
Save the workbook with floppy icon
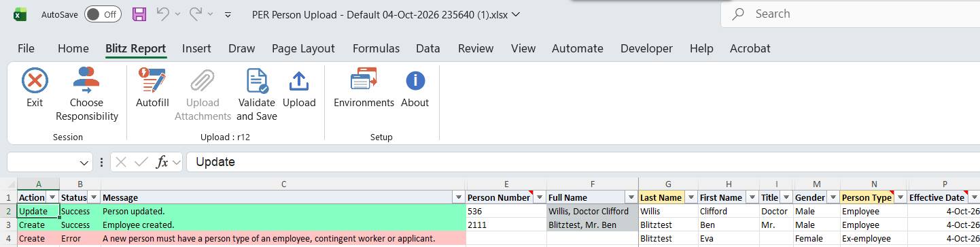(x=139, y=14)
